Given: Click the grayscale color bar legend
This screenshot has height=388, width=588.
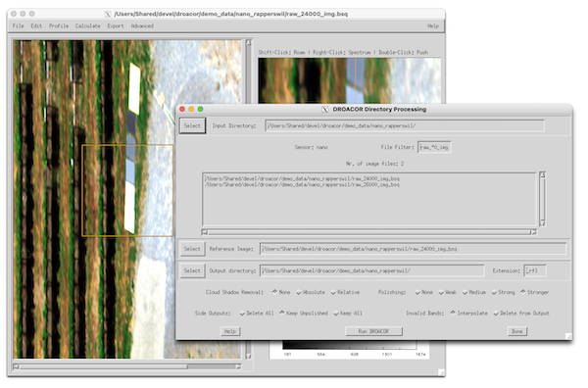Looking at the screenshot, I should [x=350, y=346].
